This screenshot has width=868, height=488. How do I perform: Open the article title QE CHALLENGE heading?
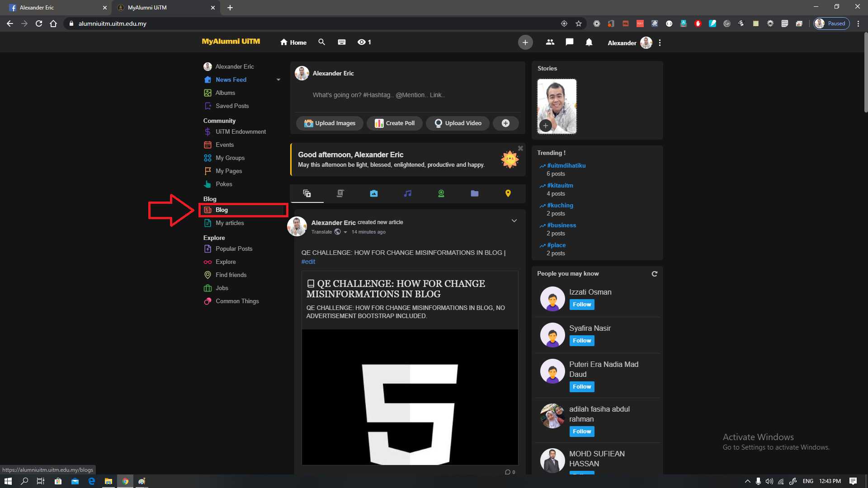coord(396,289)
